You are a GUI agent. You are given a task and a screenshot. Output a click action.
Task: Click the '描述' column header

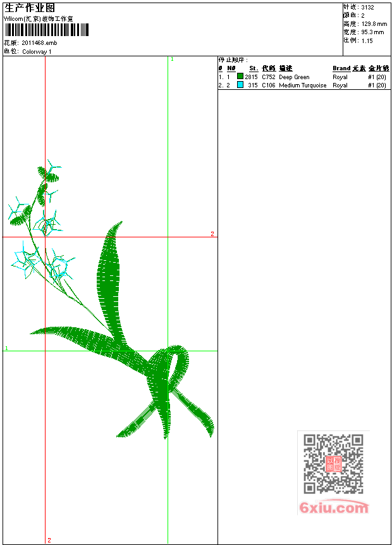pyautogui.click(x=286, y=68)
